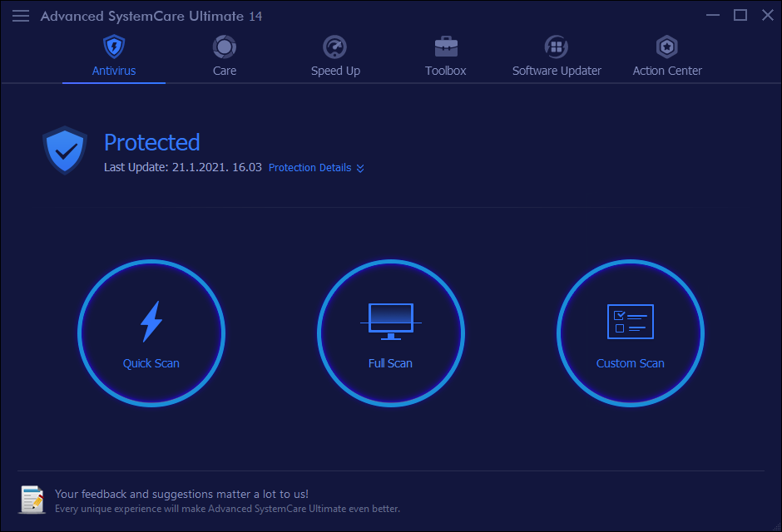Screen dimensions: 782x532
Task: Open the hamburger main menu
Action: 21,16
